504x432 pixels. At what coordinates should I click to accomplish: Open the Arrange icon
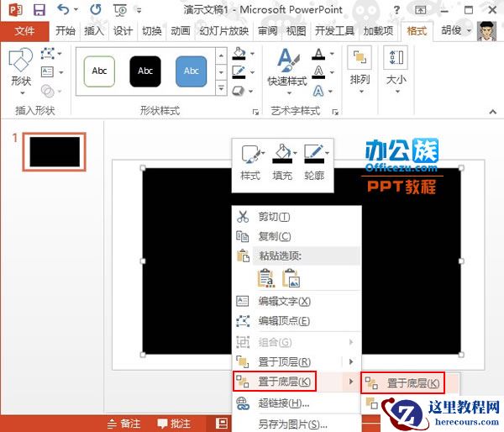(360, 58)
